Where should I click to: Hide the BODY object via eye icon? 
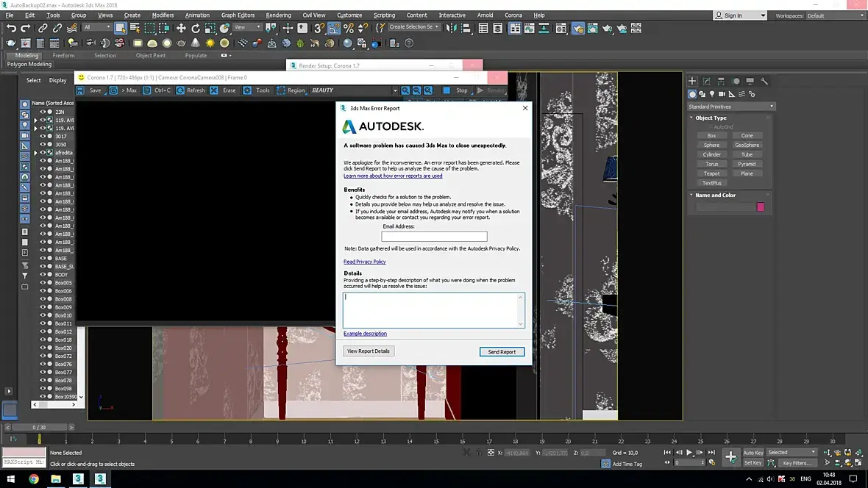pyautogui.click(x=43, y=274)
